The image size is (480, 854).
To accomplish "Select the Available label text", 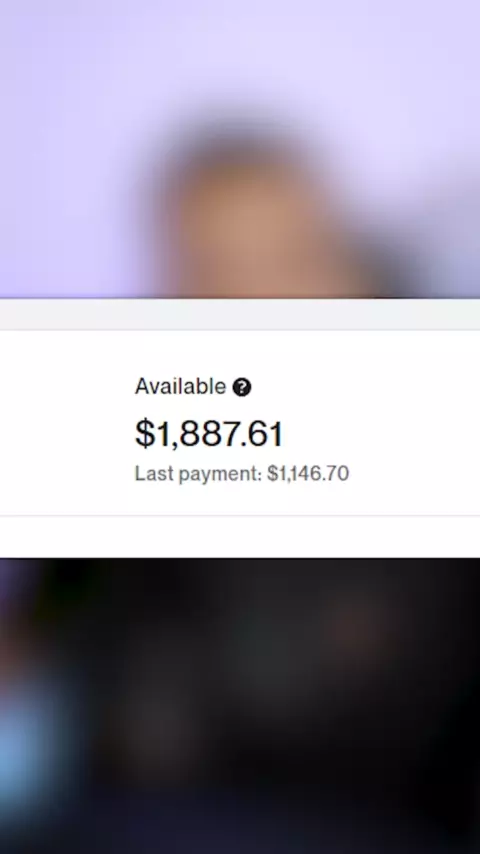I will point(180,387).
